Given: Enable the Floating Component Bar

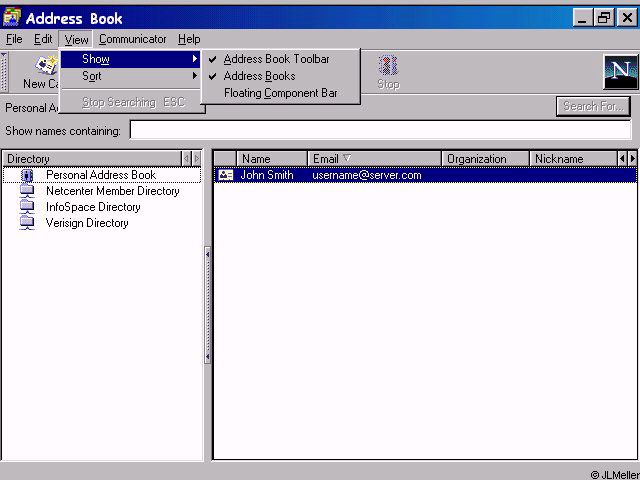Looking at the screenshot, I should coord(280,93).
